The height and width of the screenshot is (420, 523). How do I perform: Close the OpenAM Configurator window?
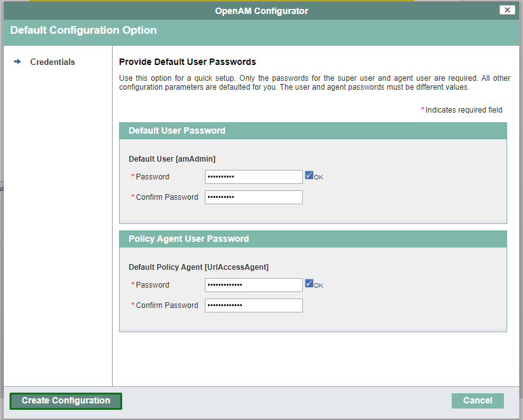click(507, 10)
